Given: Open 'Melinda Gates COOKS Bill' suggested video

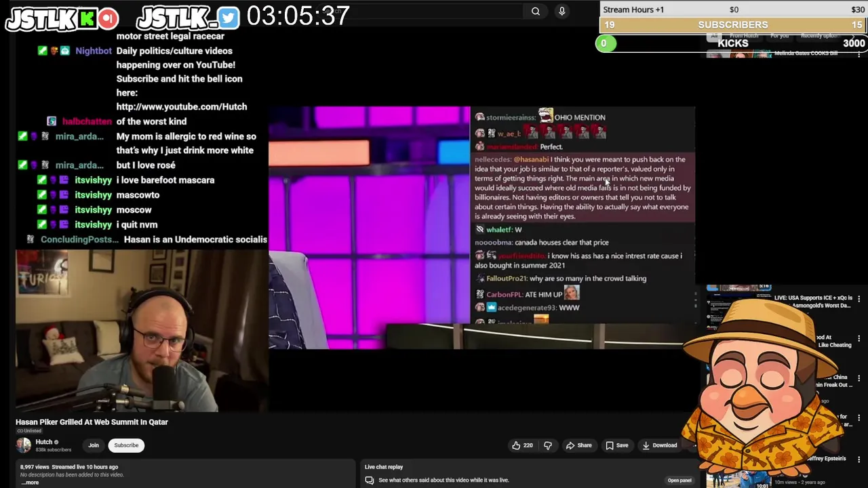Looking at the screenshot, I should click(x=806, y=54).
